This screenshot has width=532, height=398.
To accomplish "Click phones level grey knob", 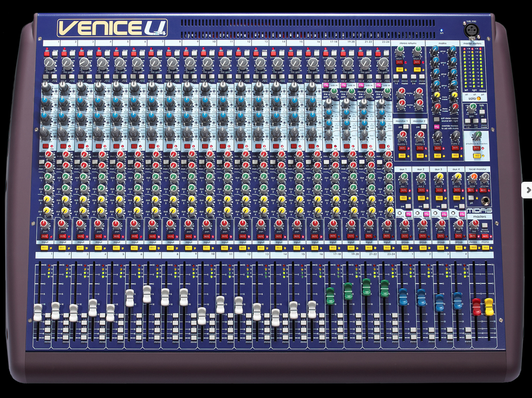I will 484,178.
